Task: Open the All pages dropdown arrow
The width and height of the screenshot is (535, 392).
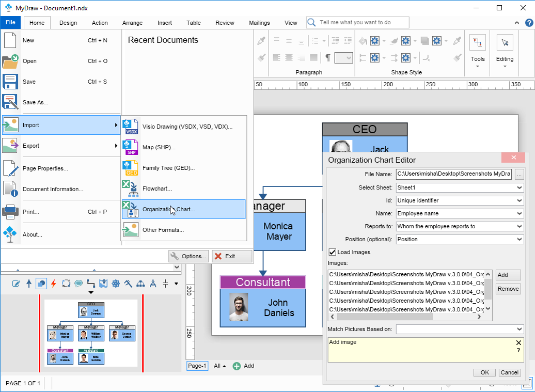Action: tap(224, 366)
